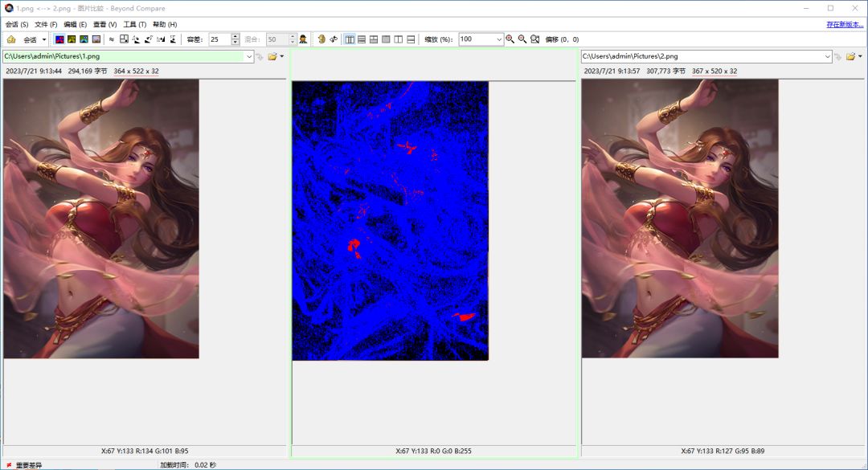Select the three-row stacked layout icon
868x470 pixels.
(x=362, y=39)
